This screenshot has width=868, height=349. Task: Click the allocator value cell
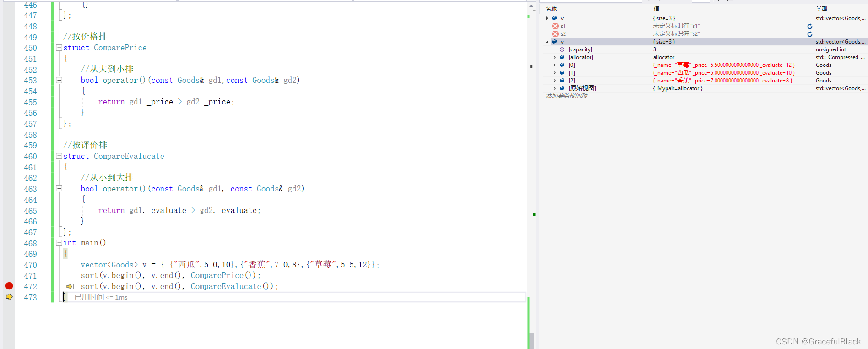point(664,57)
